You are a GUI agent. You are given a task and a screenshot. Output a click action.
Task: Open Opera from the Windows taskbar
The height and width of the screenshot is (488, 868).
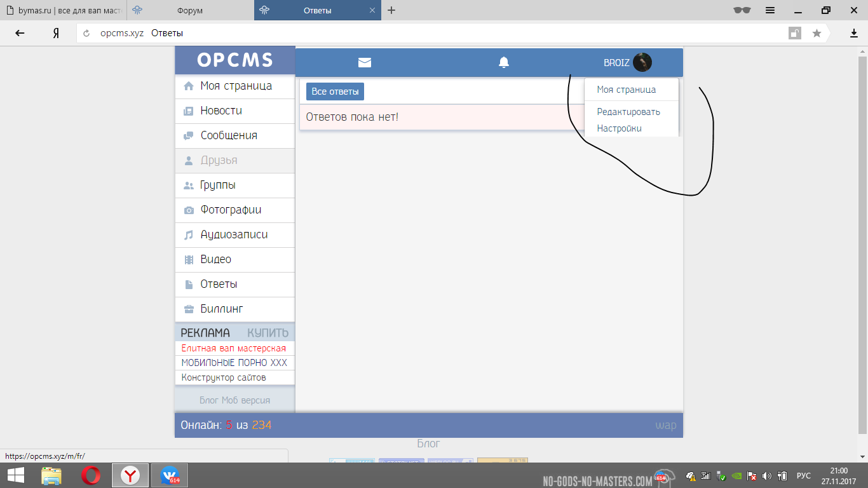pos(91,475)
